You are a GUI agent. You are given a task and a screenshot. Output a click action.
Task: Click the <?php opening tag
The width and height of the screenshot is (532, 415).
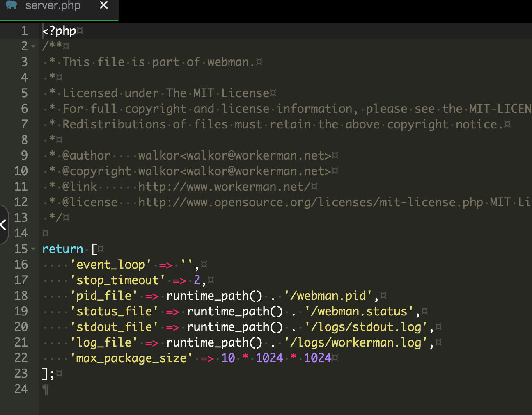coord(59,31)
